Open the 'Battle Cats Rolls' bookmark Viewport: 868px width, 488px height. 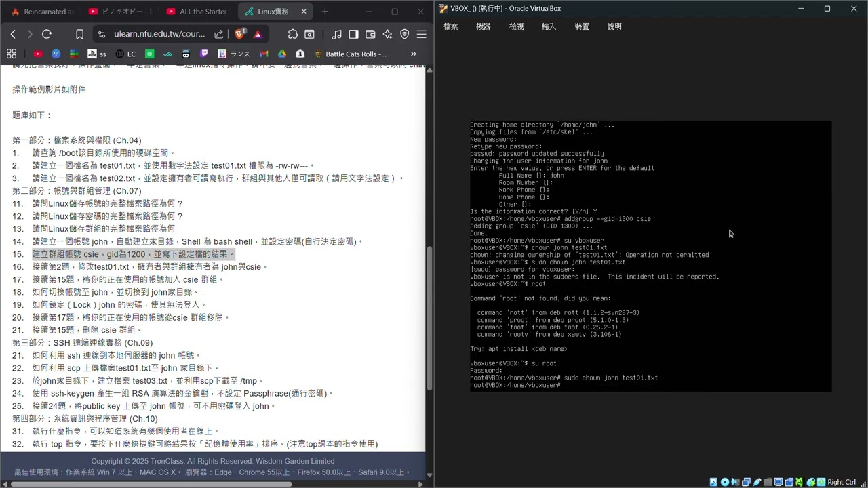pyautogui.click(x=350, y=54)
